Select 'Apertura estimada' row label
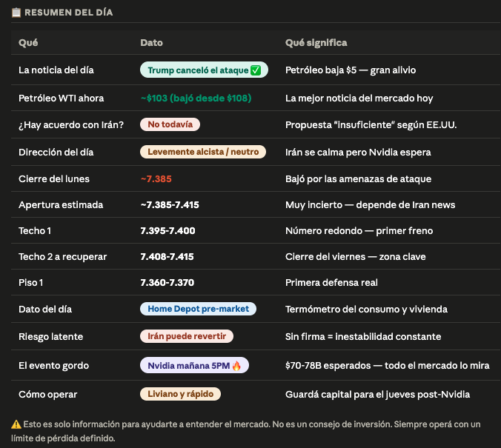Screen dimensions: 501x448 [x=61, y=204]
